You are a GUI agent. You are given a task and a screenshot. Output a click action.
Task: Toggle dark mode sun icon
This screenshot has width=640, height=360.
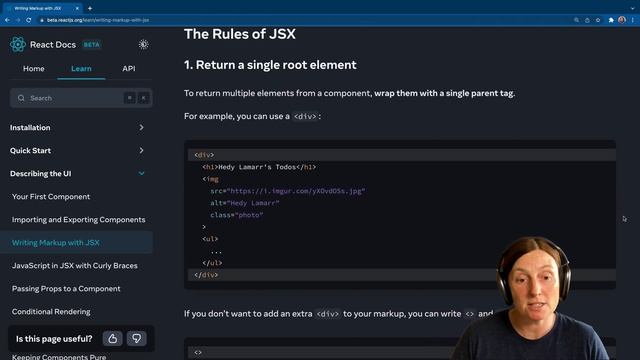[x=143, y=44]
